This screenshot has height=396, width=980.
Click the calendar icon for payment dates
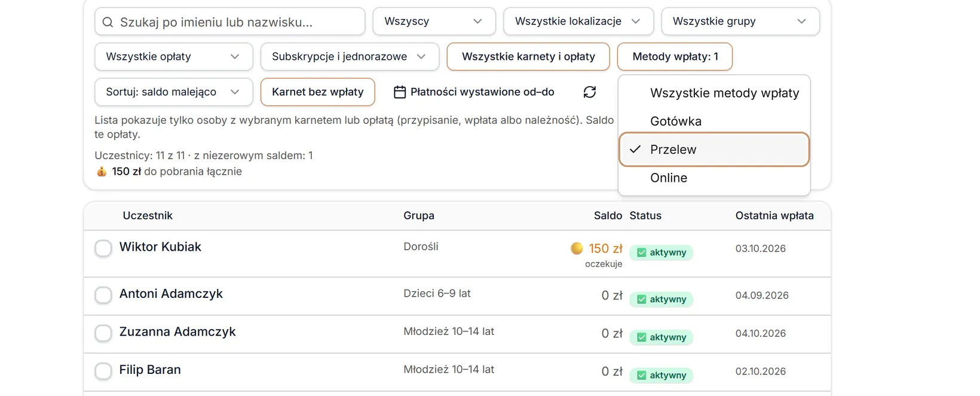400,92
